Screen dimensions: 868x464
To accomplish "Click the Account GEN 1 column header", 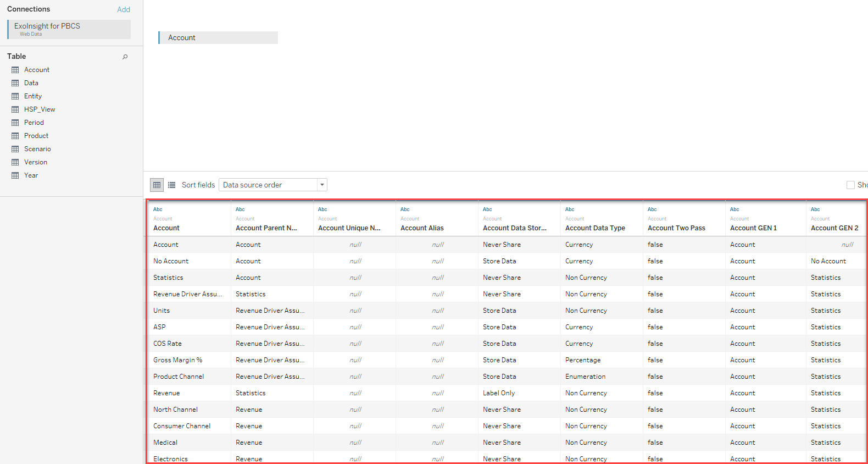I will point(753,228).
